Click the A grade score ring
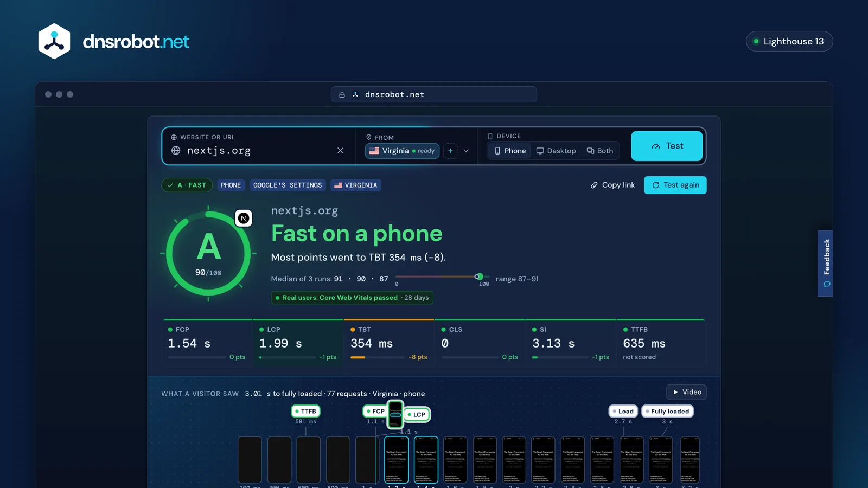 click(208, 253)
